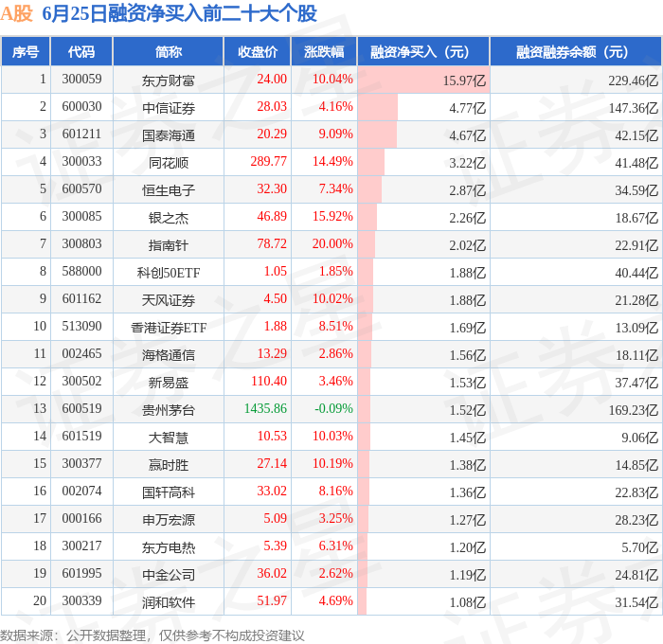663x644 pixels.
Task: Select stock name 贵州茅台
Action: [x=169, y=410]
